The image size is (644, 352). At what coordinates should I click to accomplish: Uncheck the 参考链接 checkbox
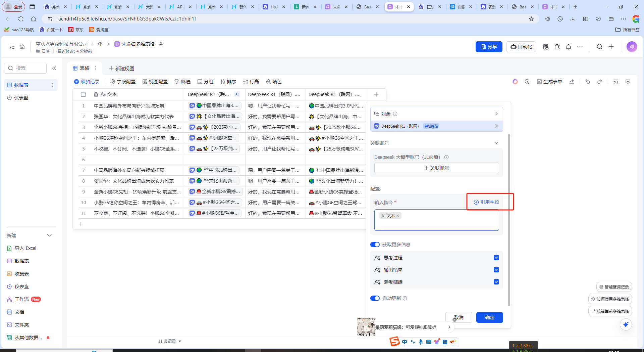click(496, 282)
